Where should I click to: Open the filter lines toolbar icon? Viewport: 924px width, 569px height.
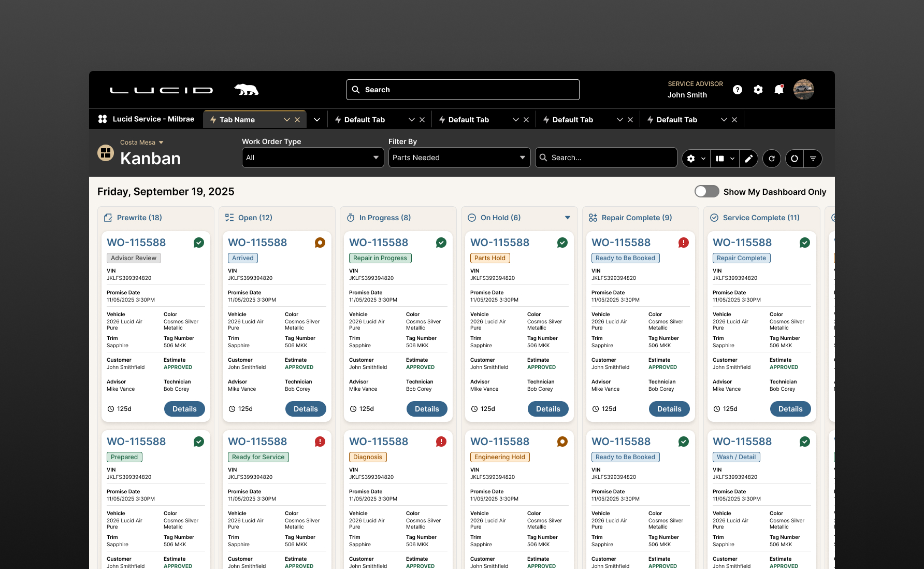813,159
